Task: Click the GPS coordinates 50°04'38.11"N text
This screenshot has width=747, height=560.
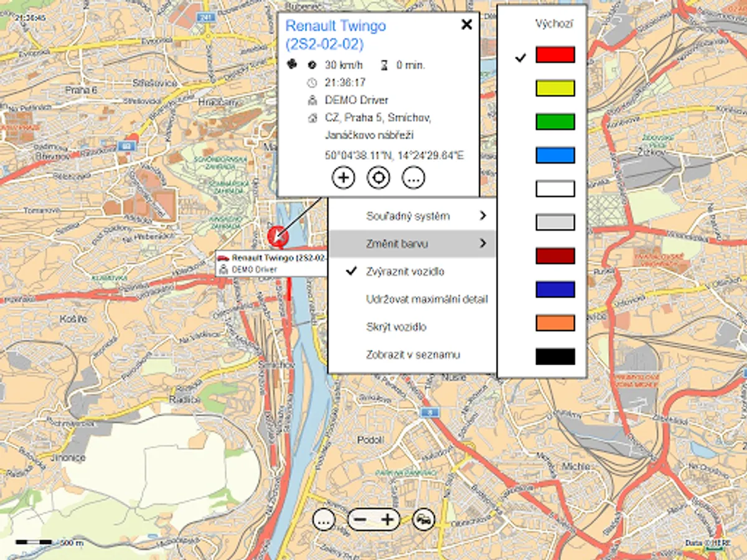Action: pyautogui.click(x=394, y=156)
